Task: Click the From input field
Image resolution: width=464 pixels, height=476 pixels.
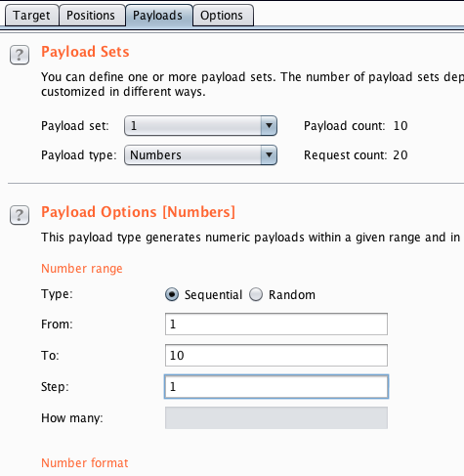Action: point(276,325)
